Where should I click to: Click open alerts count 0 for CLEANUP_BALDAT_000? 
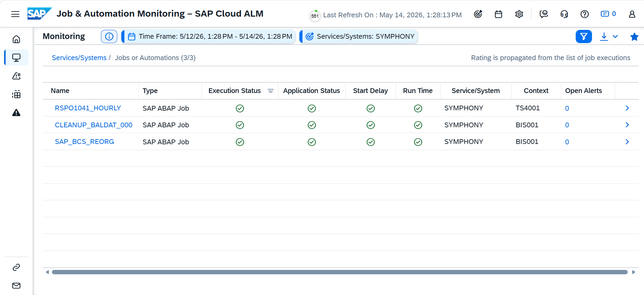coord(567,125)
